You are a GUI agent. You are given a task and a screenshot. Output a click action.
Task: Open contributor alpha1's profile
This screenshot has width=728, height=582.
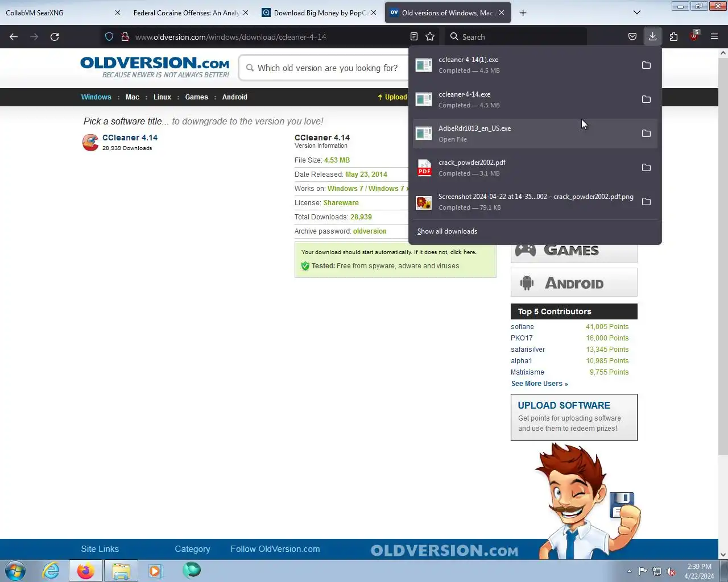[522, 361]
